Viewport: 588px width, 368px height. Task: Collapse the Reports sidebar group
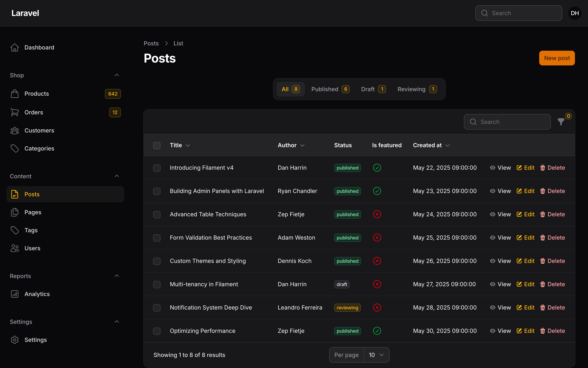click(x=117, y=276)
